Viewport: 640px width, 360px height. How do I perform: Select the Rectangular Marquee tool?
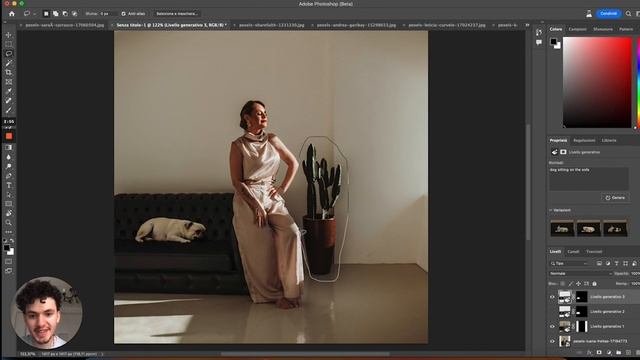tap(9, 44)
